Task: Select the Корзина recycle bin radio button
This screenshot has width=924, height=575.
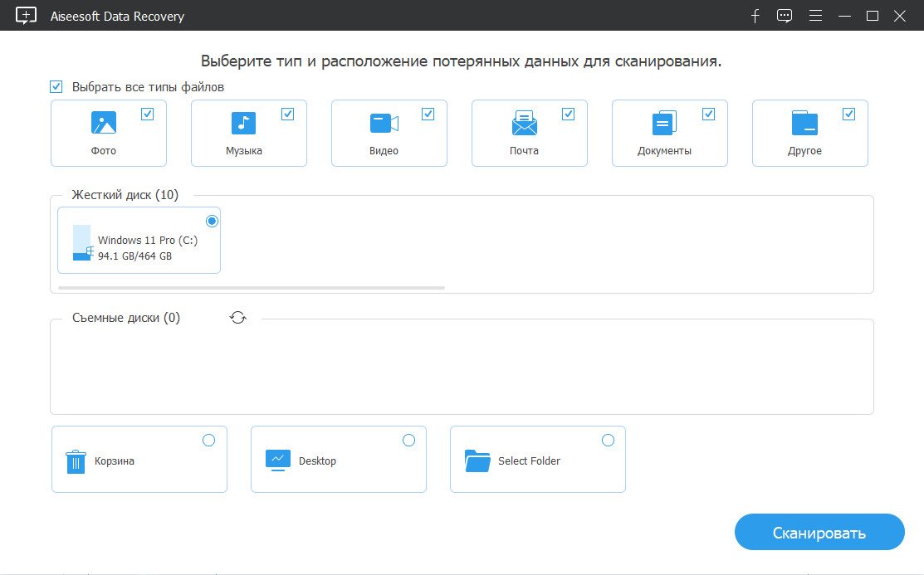Action: point(208,440)
